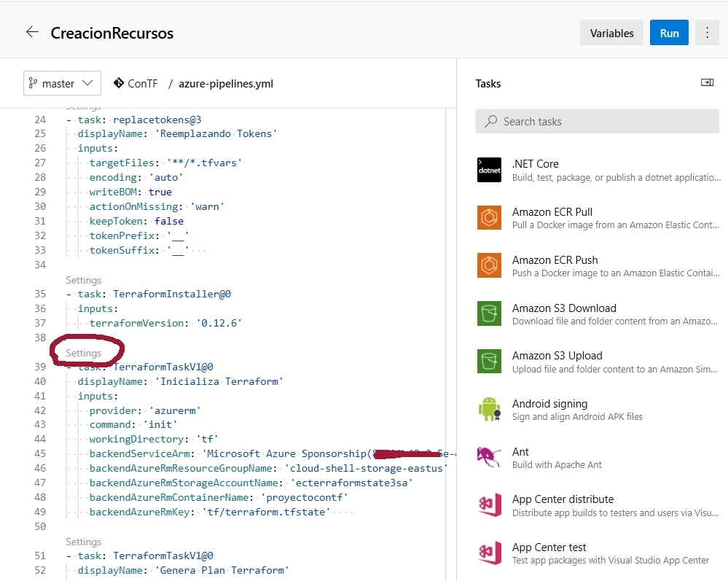Open the Ant task title

[520, 452]
